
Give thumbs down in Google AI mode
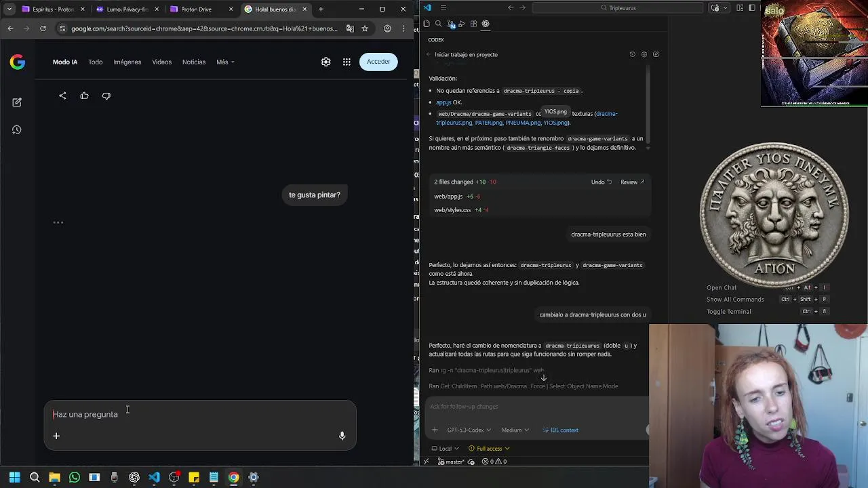(x=106, y=96)
